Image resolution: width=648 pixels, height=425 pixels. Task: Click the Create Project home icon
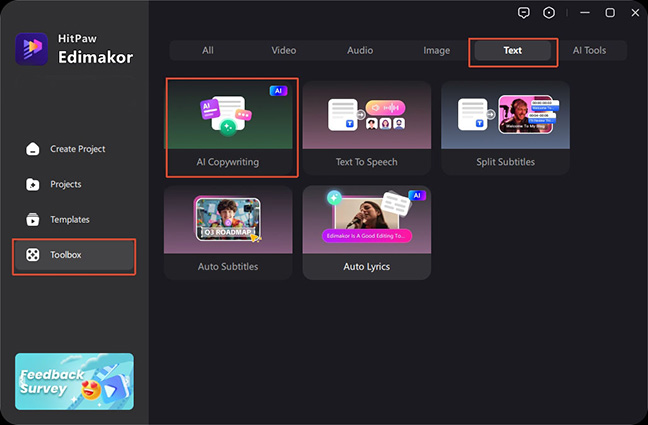tap(33, 149)
